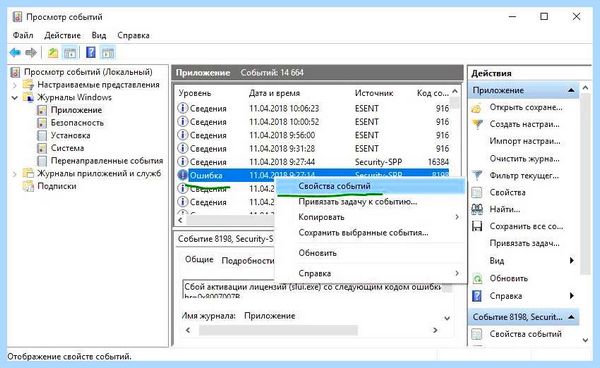The image size is (600, 368).
Task: Click Очистить журна... action
Action: coord(524,158)
